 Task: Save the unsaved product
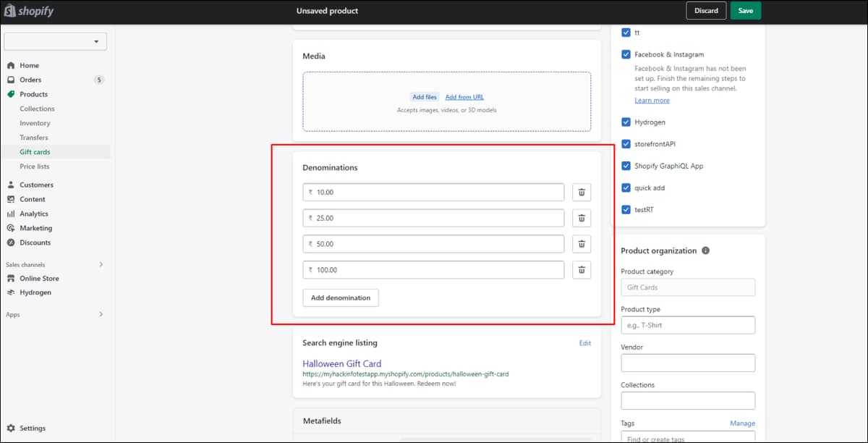[746, 11]
